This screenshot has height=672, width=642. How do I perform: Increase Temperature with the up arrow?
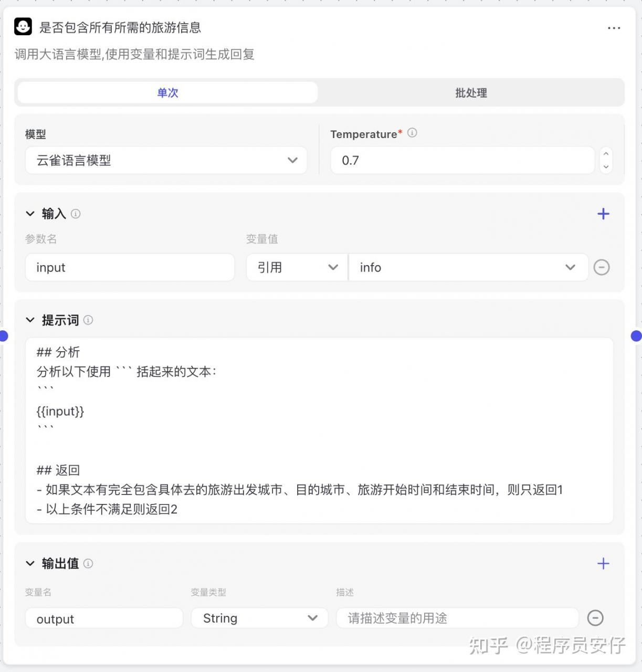pyautogui.click(x=606, y=154)
